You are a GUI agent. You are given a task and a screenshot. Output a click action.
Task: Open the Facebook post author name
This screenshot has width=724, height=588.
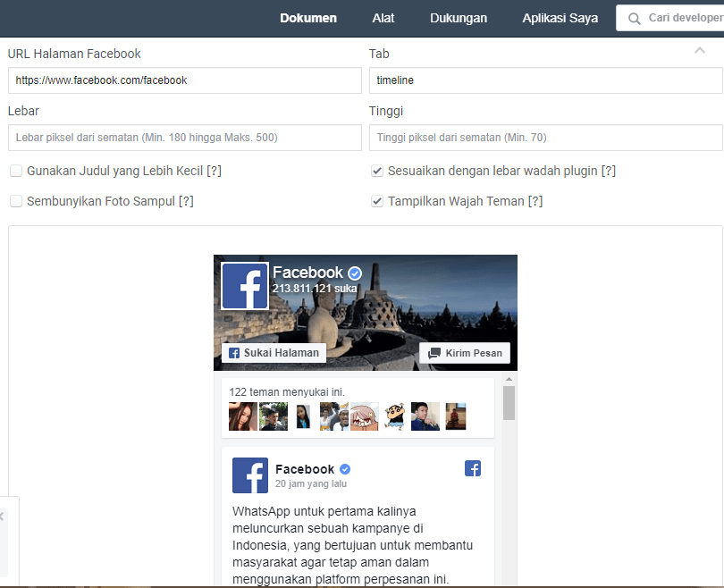tap(304, 469)
